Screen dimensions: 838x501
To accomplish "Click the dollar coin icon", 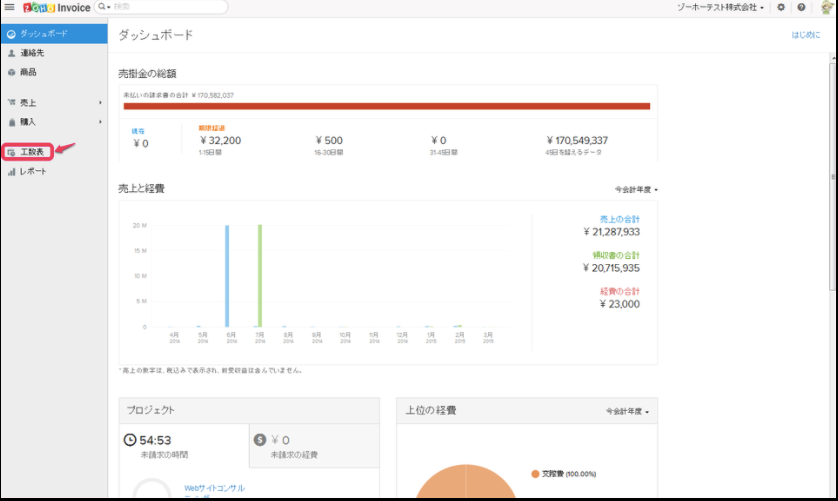I will [260, 440].
